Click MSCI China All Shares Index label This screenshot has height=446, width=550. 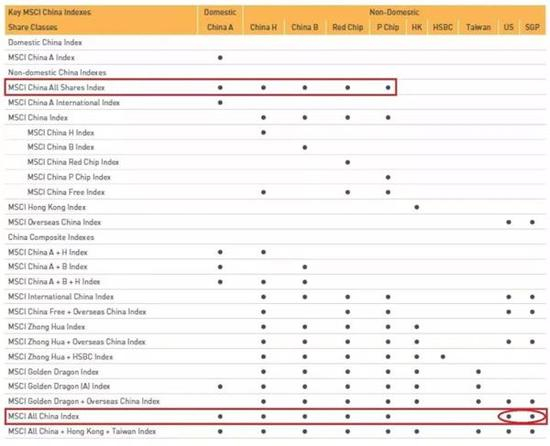[x=56, y=87]
